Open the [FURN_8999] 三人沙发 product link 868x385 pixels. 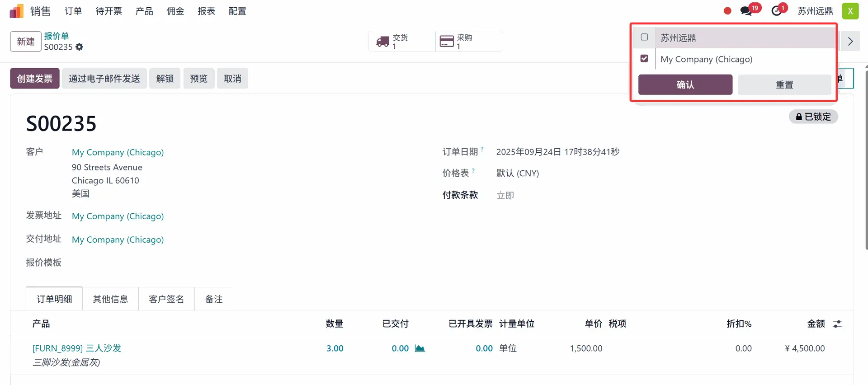(77, 348)
